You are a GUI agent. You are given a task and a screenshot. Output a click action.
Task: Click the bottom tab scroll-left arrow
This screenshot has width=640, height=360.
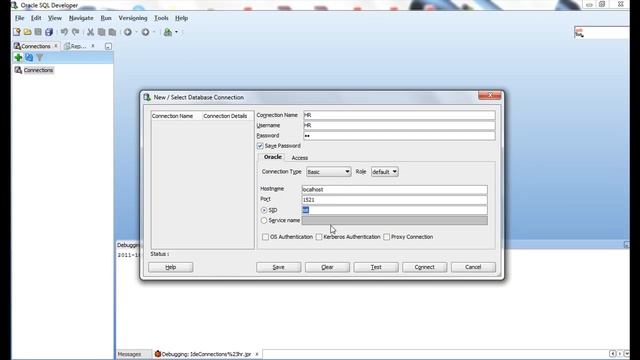(x=612, y=353)
